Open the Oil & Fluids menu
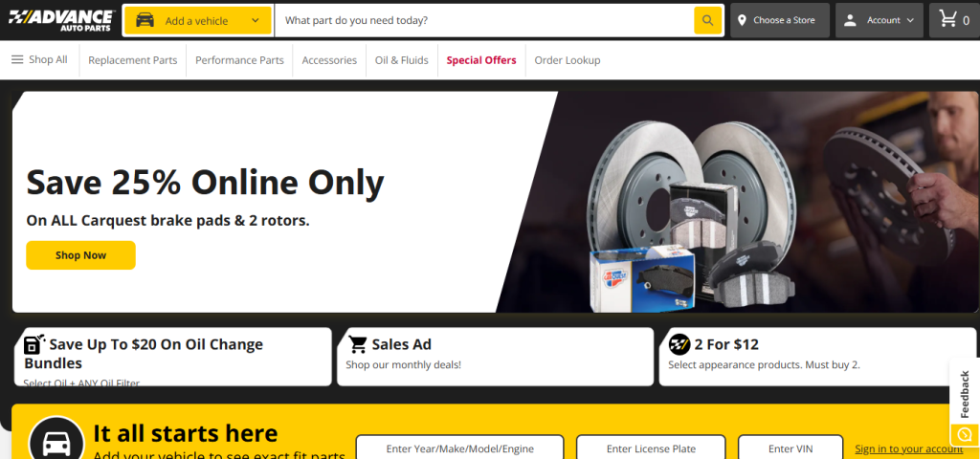Viewport: 980px width, 459px height. (x=401, y=60)
